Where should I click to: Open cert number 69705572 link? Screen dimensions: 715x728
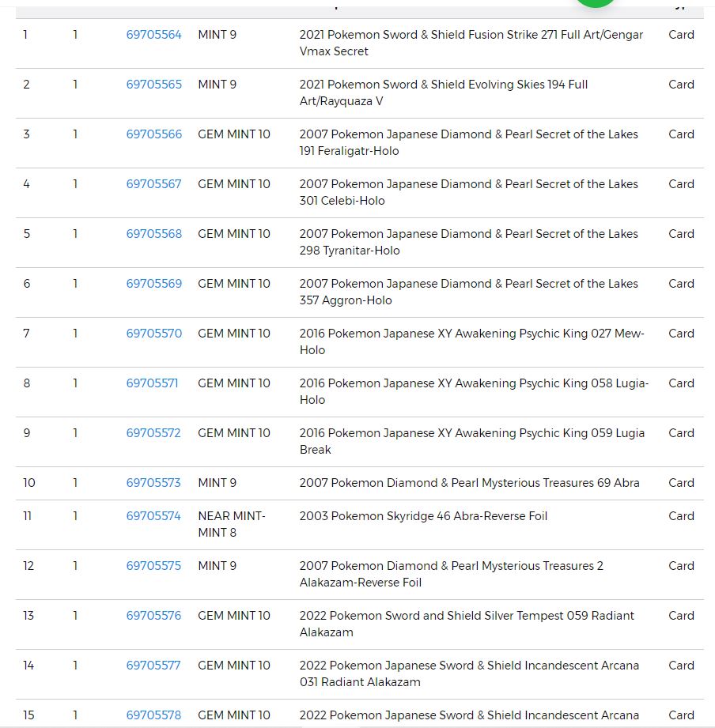(153, 432)
